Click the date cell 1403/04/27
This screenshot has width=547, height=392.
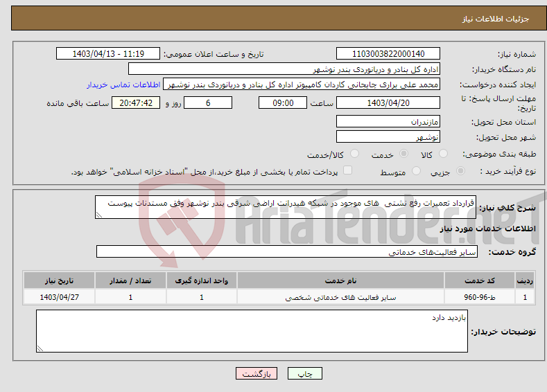(x=59, y=297)
